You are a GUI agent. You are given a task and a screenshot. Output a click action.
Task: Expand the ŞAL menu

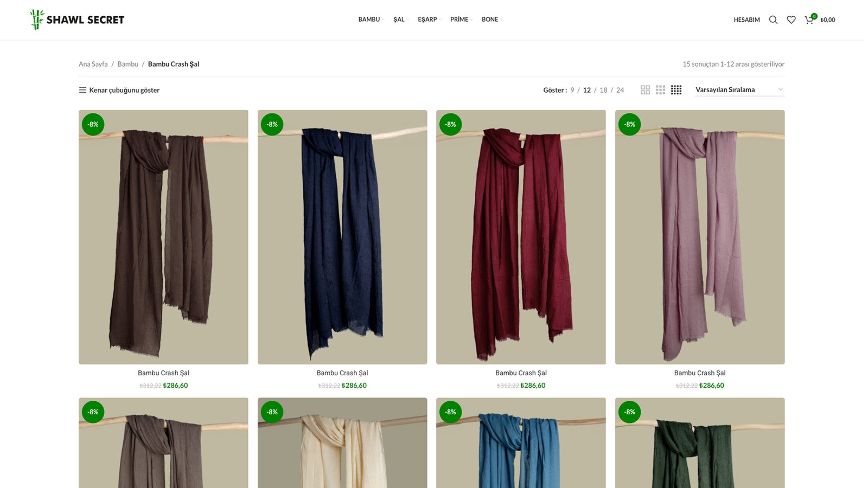point(401,20)
